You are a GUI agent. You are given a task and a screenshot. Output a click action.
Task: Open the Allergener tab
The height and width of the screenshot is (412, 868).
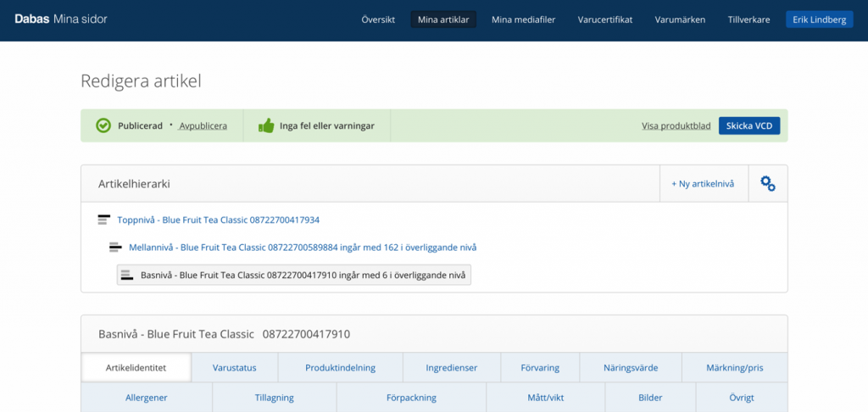click(x=146, y=398)
